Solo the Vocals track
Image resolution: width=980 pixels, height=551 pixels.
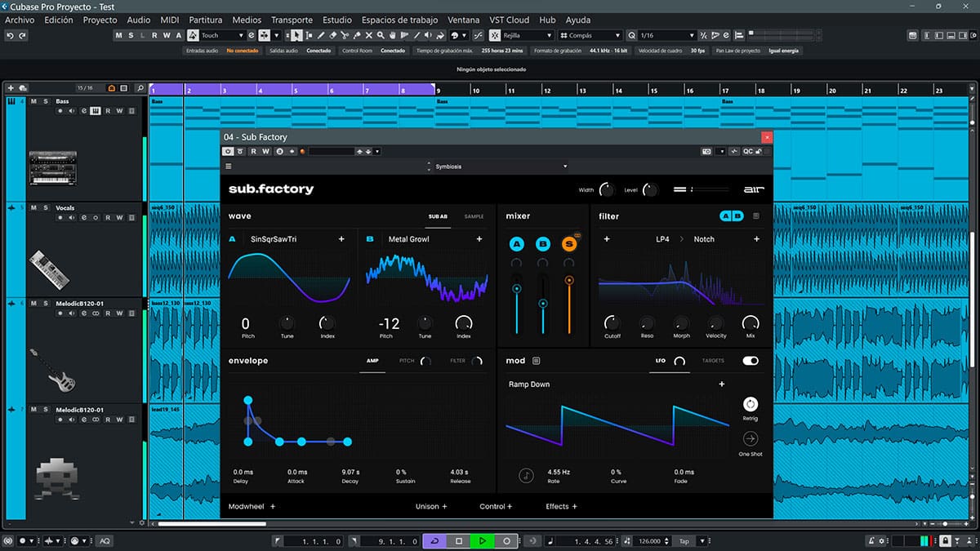[x=46, y=207]
